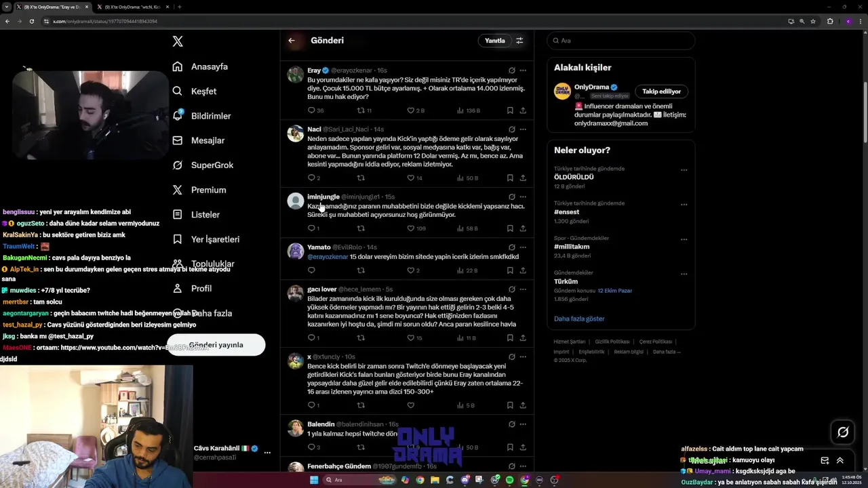This screenshot has width=868, height=488.
Task: Open options for the Türküm trend
Action: [684, 274]
